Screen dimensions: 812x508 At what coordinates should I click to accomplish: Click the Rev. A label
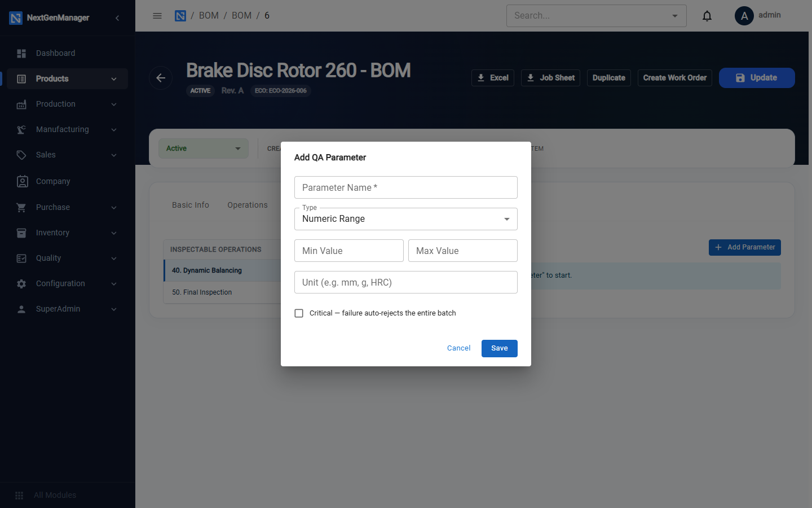(x=232, y=90)
